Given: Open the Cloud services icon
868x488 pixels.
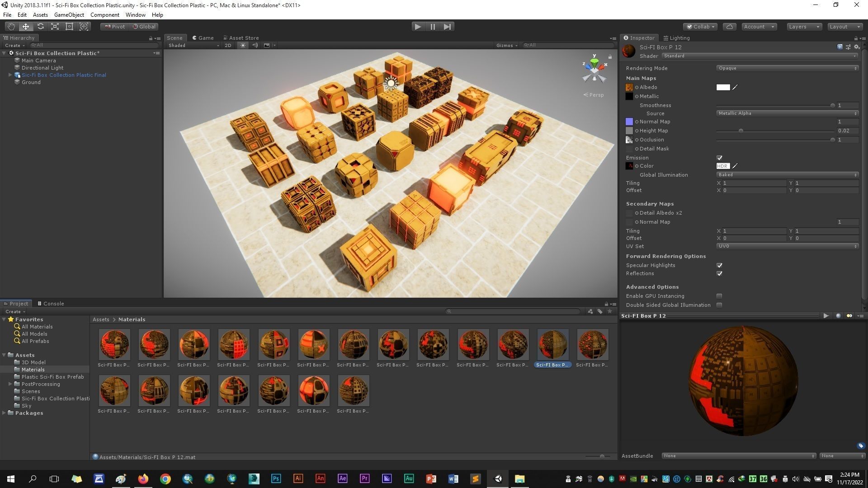Looking at the screenshot, I should (x=729, y=27).
